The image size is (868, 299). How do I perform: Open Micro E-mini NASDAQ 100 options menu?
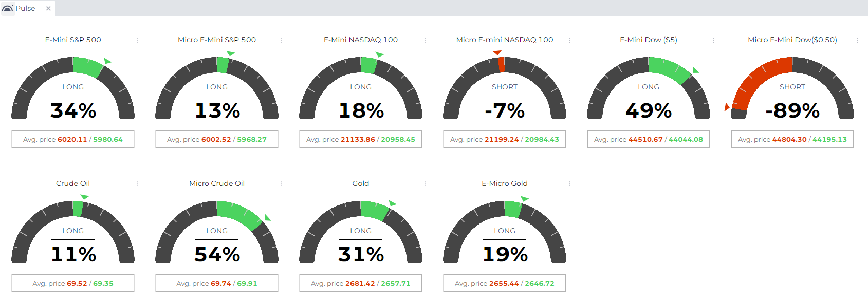569,40
